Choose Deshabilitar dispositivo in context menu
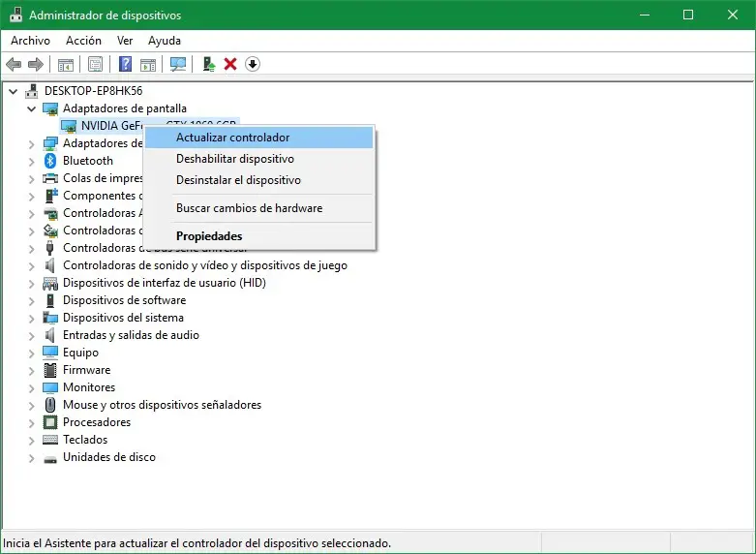This screenshot has width=756, height=554. click(258, 159)
